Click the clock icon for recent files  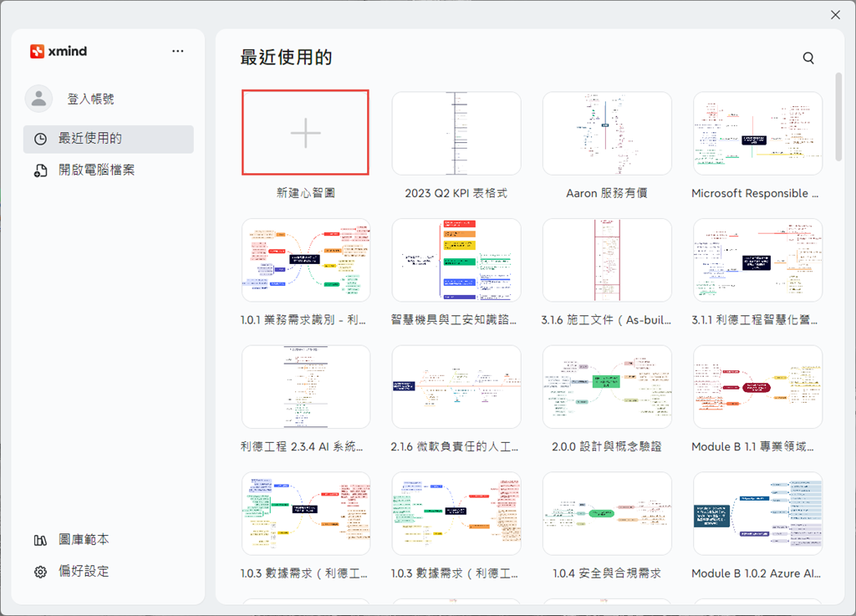40,139
